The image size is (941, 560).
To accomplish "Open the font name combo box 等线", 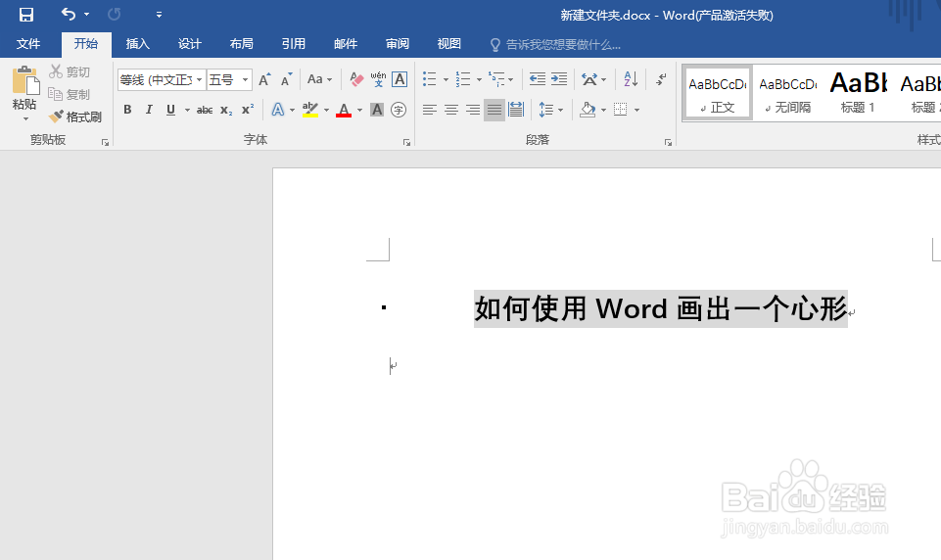I will (162, 80).
